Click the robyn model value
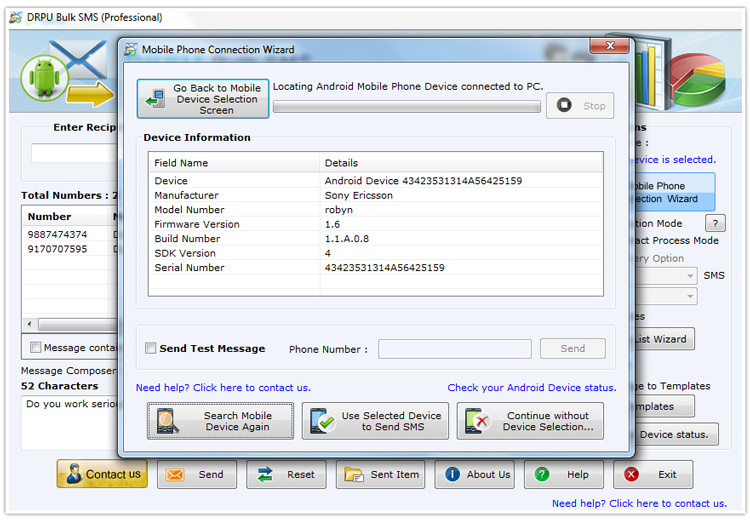The height and width of the screenshot is (520, 750). coord(339,210)
